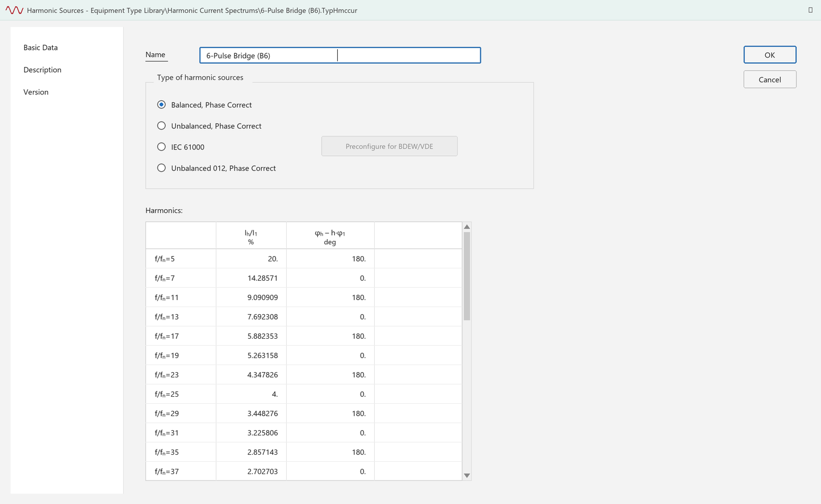The width and height of the screenshot is (821, 504).
Task: Click the 5.882353 current value cell
Action: [x=251, y=336]
